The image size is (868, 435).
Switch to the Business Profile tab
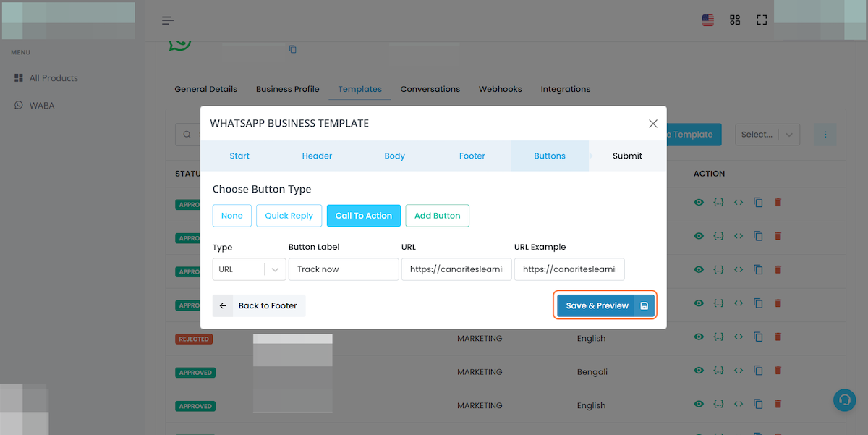pyautogui.click(x=288, y=89)
